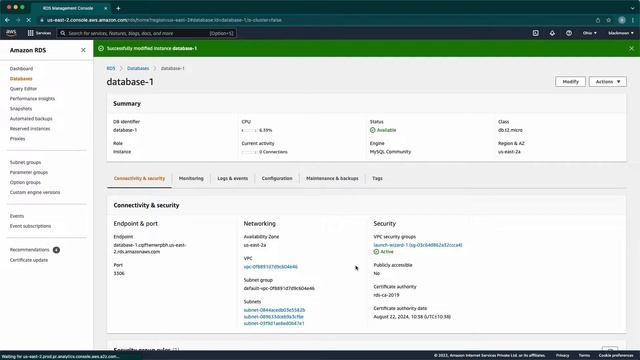This screenshot has width=640, height=360.
Task: Click the AWS logo home icon
Action: (11, 33)
